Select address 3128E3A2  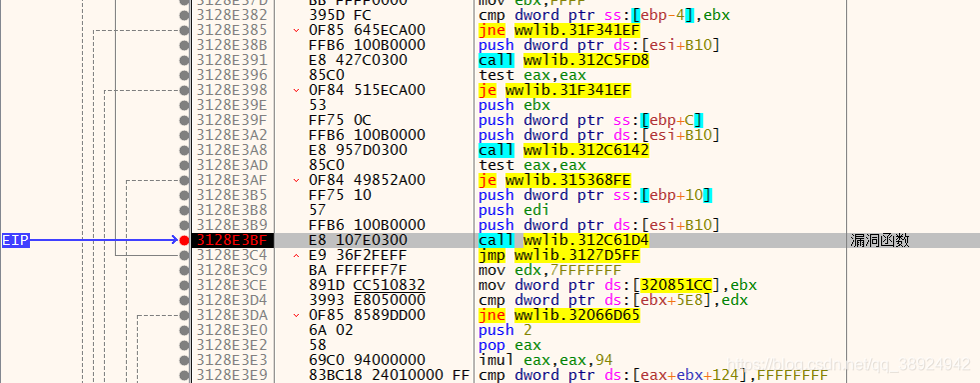point(231,135)
